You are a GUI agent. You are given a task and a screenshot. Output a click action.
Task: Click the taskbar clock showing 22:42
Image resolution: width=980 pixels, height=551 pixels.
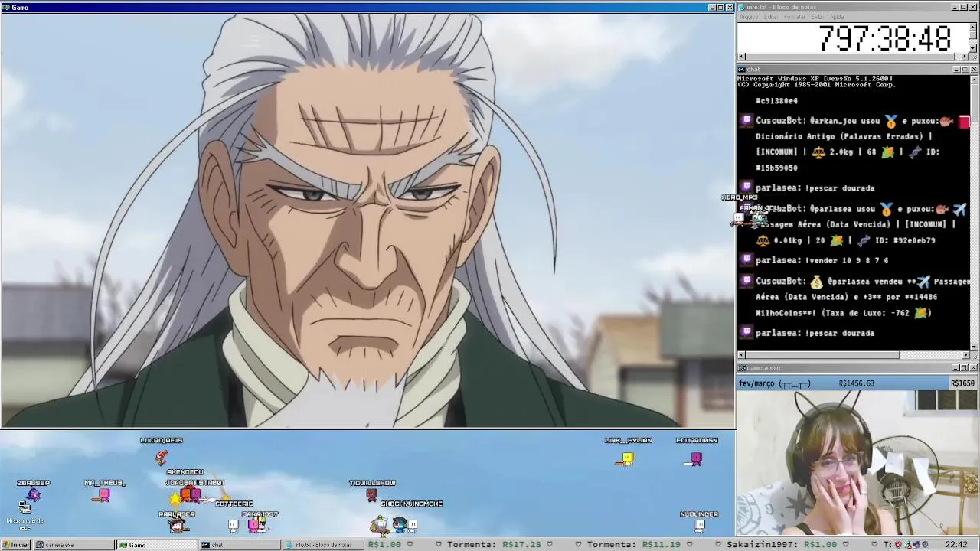[x=956, y=545]
